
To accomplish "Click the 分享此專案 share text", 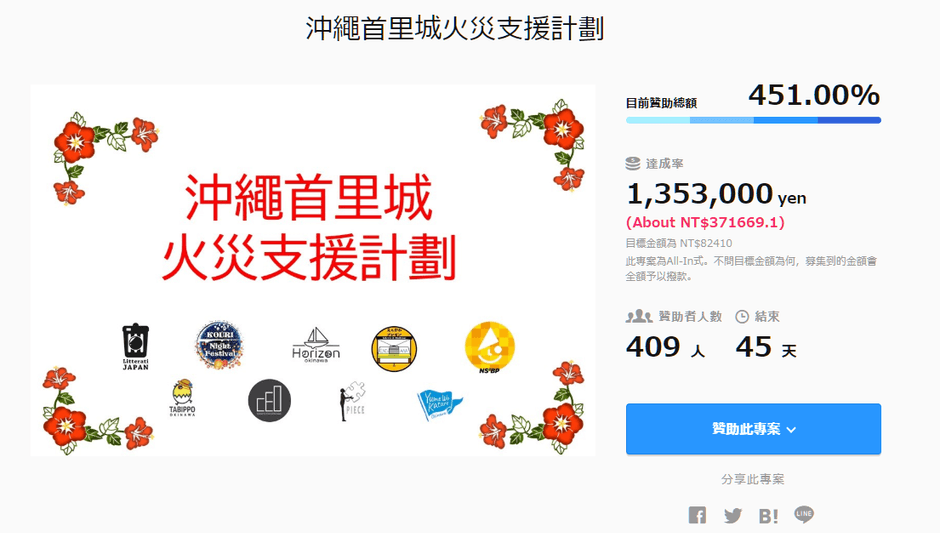I will click(x=753, y=479).
